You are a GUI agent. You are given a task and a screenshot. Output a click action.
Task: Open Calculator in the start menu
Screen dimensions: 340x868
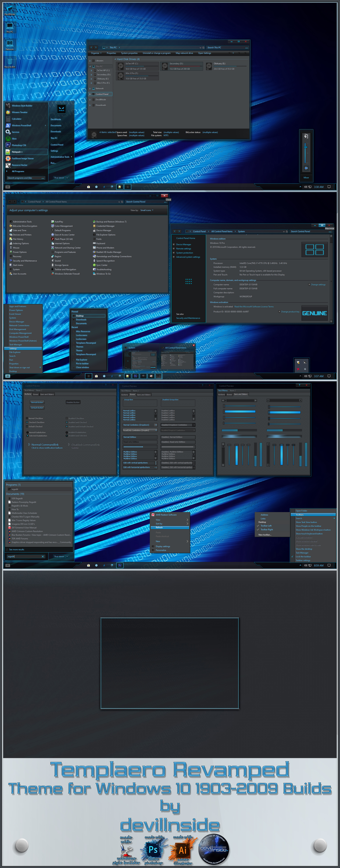26,119
